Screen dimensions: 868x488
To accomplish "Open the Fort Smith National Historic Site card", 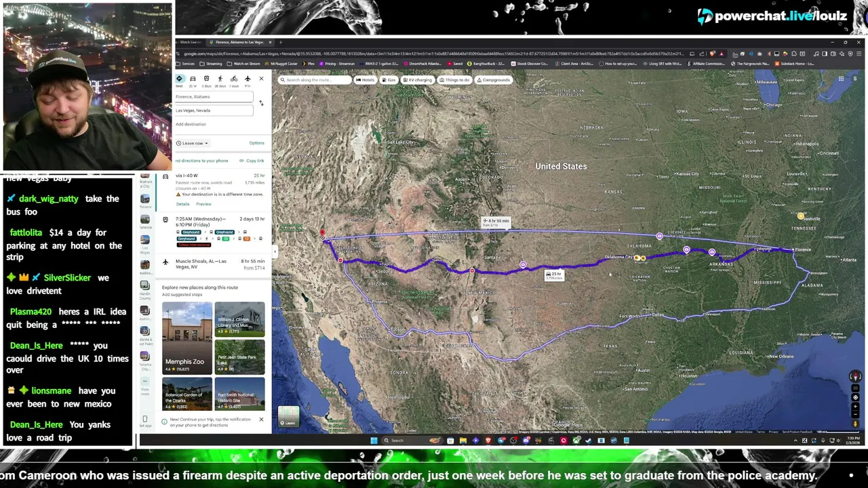I will click(x=239, y=394).
